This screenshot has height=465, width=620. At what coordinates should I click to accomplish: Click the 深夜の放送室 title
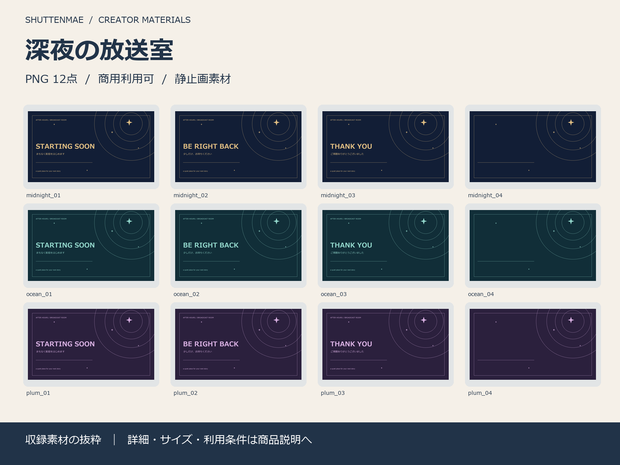(99, 50)
